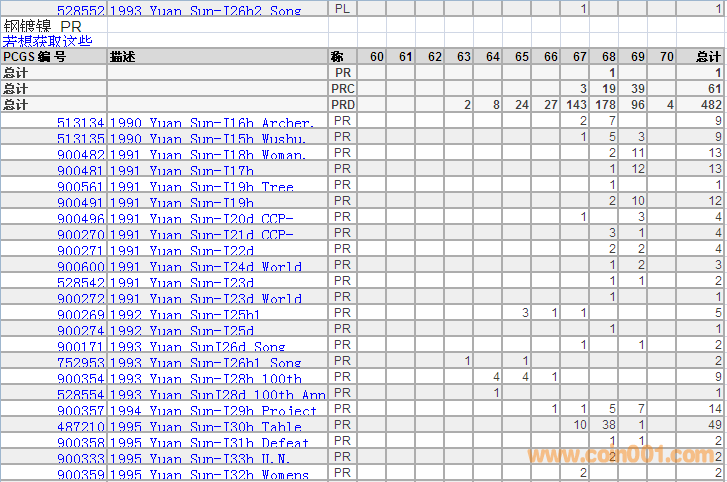Open the 若想获取这些 link

pos(47,41)
